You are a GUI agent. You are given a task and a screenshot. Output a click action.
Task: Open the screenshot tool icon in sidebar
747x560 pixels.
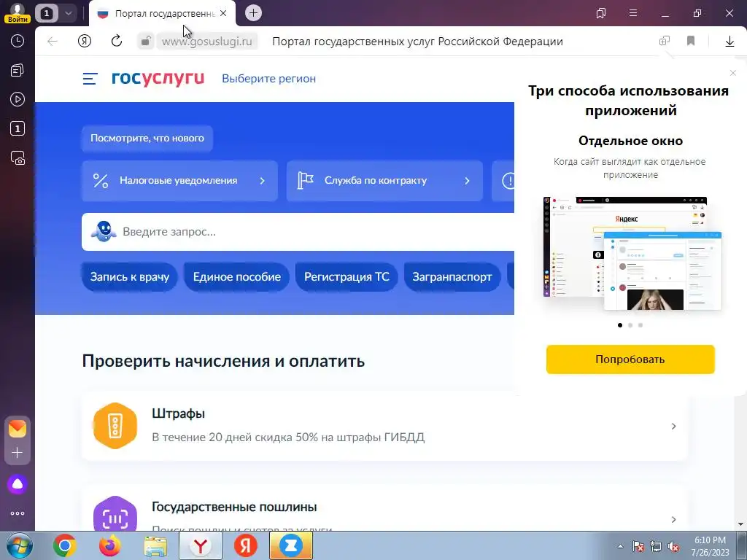(x=18, y=158)
